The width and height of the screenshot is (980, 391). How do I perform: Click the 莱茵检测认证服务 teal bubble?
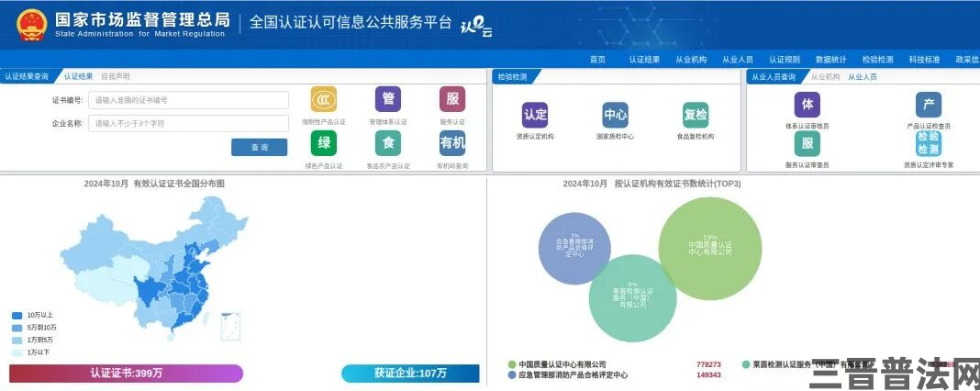(x=632, y=298)
